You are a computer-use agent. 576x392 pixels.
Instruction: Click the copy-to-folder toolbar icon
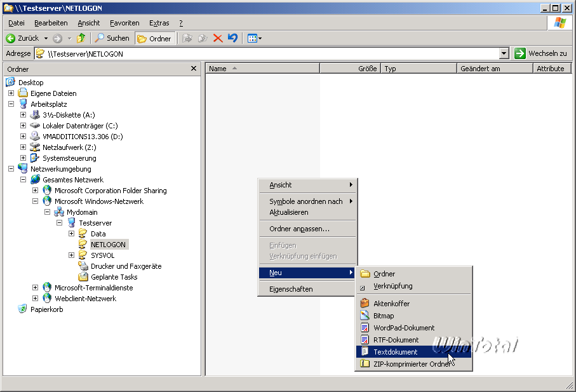pos(203,38)
